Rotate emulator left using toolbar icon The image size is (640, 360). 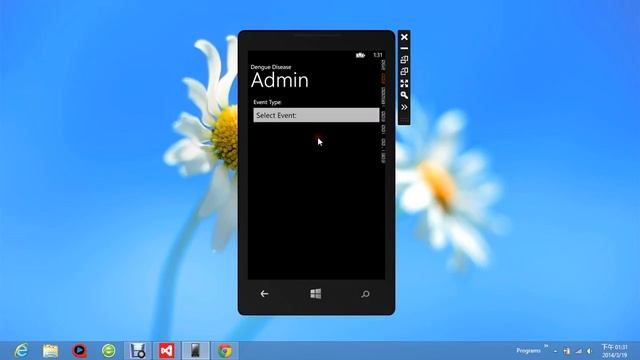click(404, 60)
